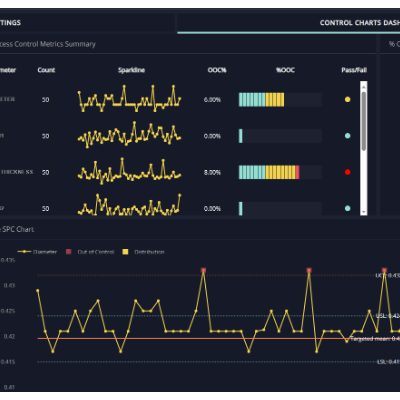Click the LSL limit label on chart

pyautogui.click(x=388, y=362)
